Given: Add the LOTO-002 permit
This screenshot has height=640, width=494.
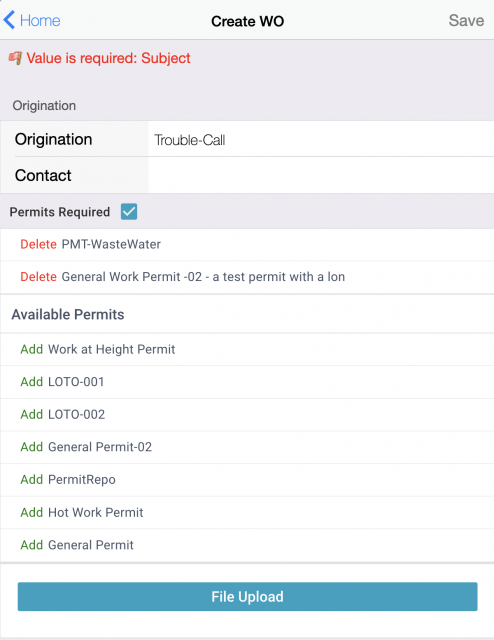Looking at the screenshot, I should click(31, 415).
